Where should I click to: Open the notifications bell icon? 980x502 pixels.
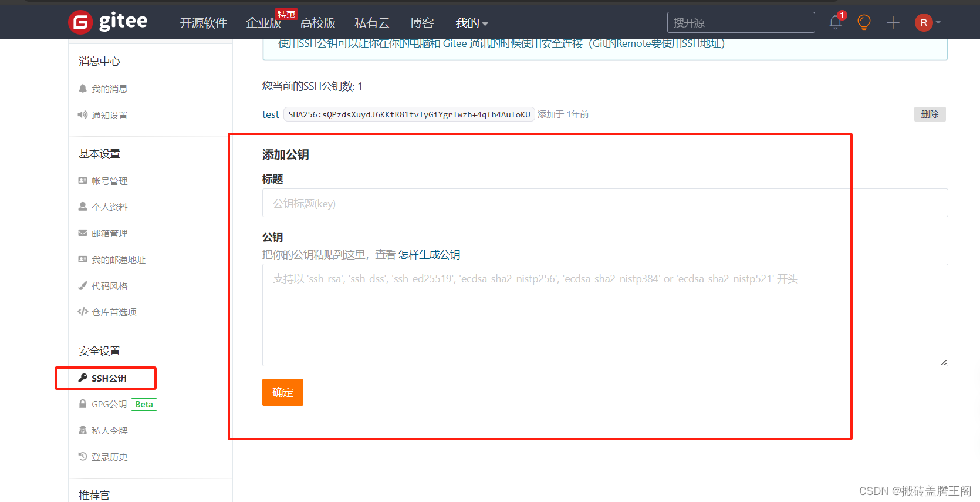(836, 23)
